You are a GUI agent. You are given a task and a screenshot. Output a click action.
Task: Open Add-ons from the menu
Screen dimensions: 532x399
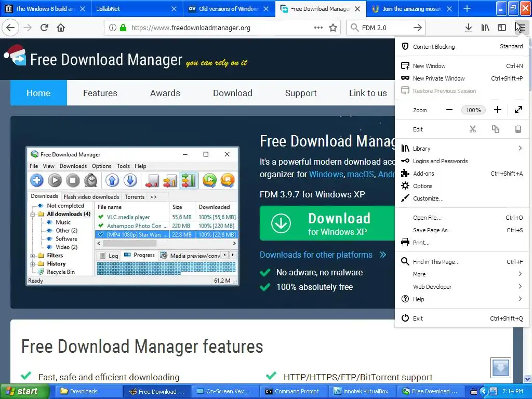tap(462, 174)
